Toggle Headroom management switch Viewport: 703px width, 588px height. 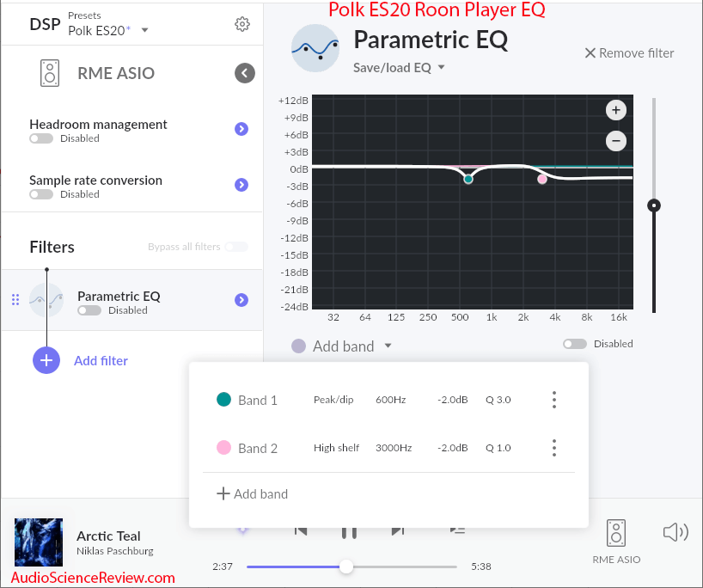pyautogui.click(x=41, y=138)
